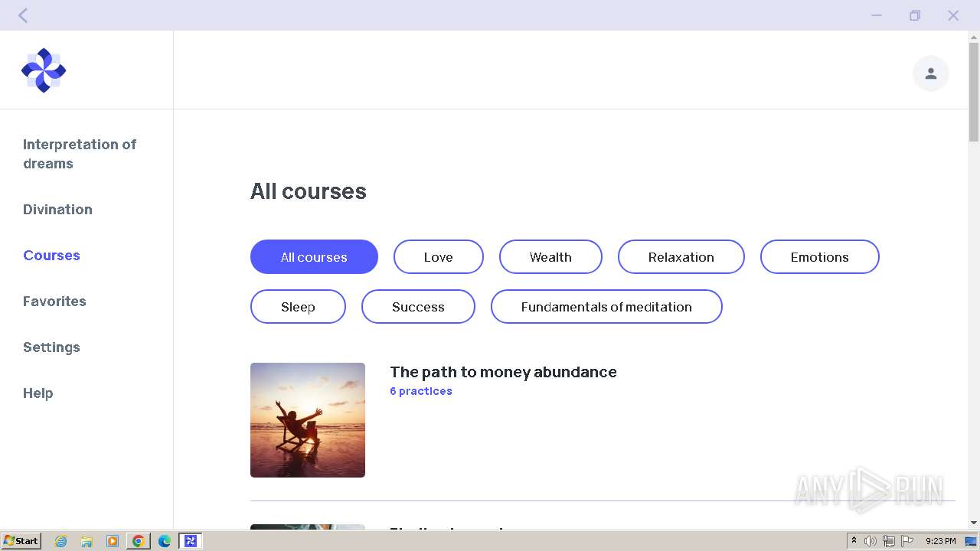Filter courses by Emotions
This screenshot has height=551, width=980.
point(820,257)
